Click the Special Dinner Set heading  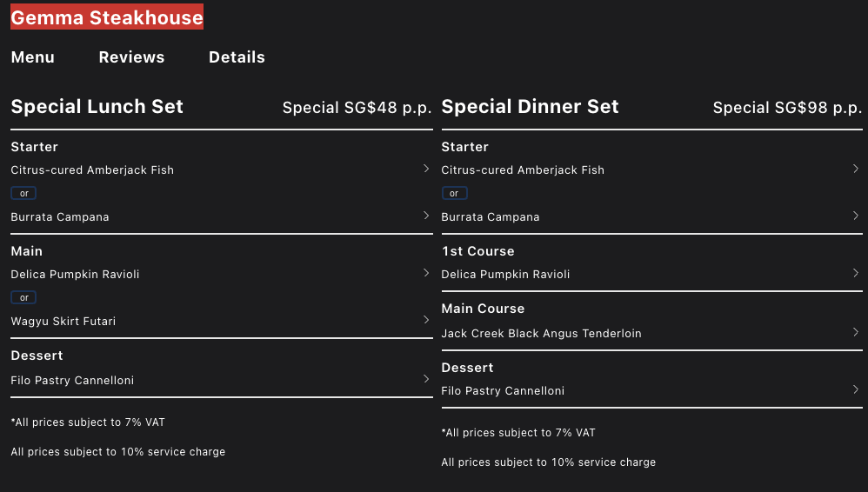530,107
